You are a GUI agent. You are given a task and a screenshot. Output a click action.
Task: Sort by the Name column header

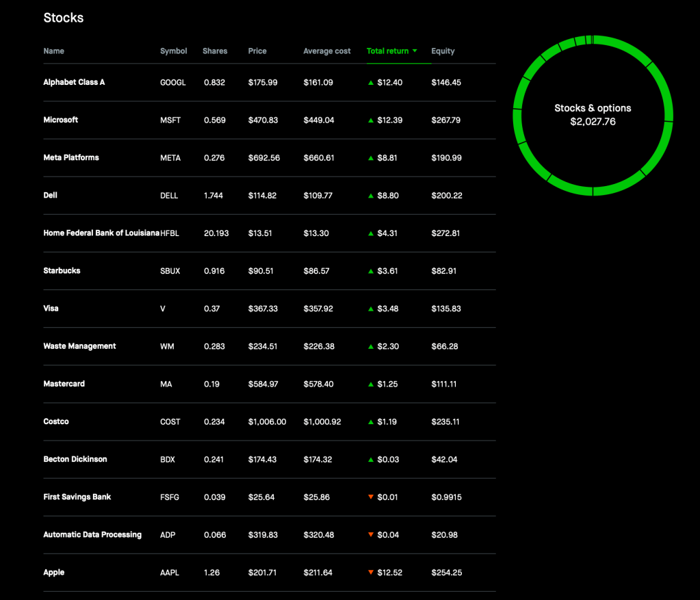(53, 51)
